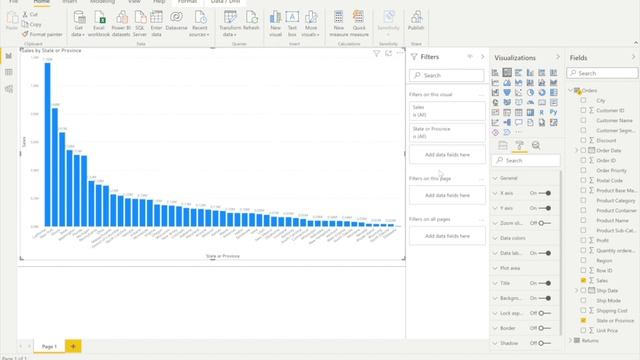Create a New measure
This screenshot has width=640, height=360.
pos(339,24)
